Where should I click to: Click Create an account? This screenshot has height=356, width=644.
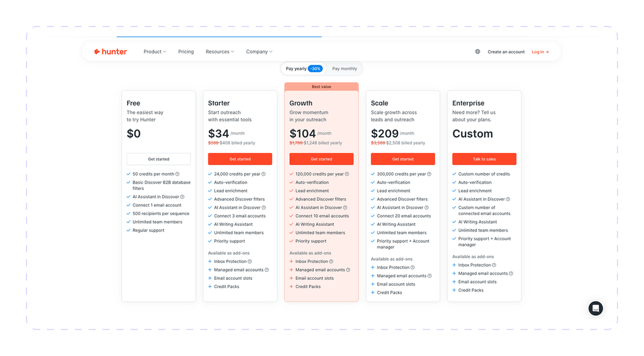point(506,52)
